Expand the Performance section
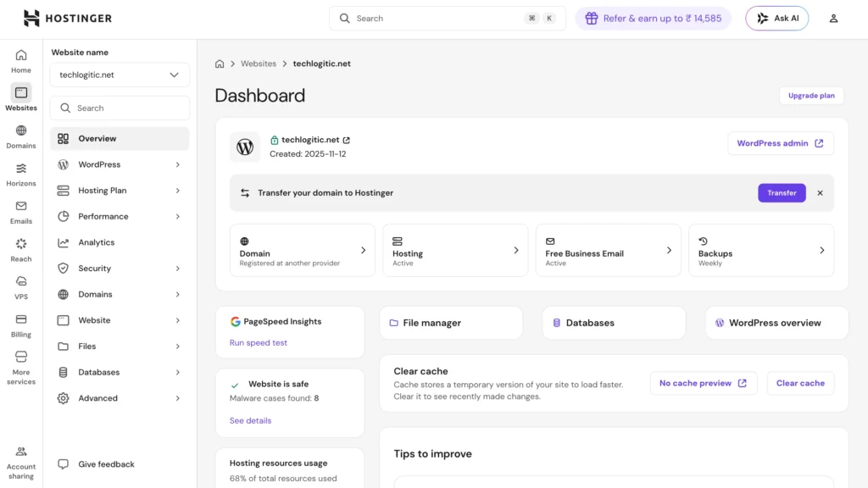This screenshot has width=868, height=488. point(119,216)
